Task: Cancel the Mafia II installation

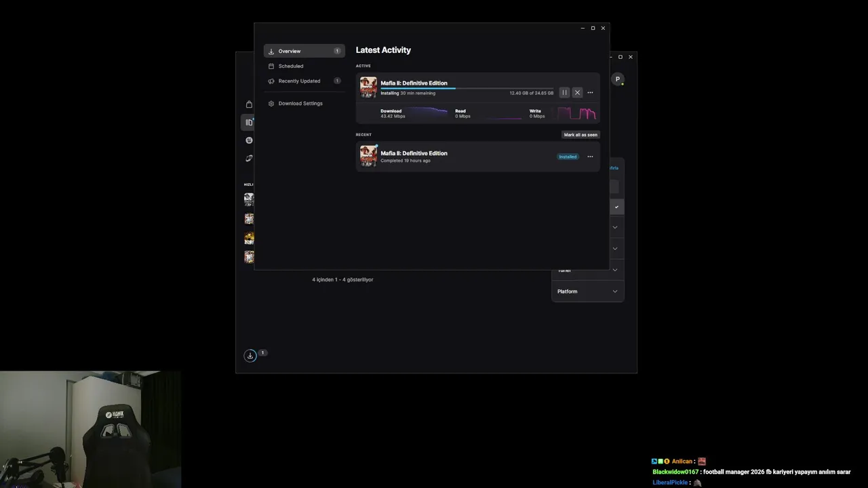Action: pyautogui.click(x=577, y=92)
